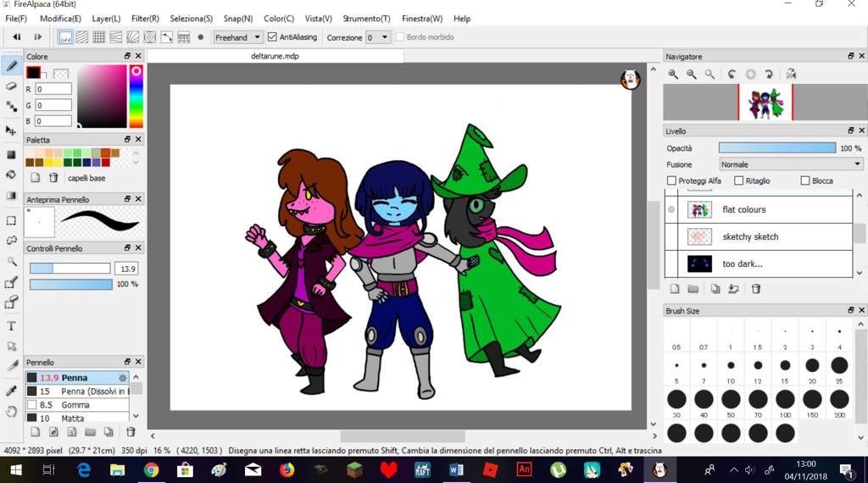
Task: Select the too dark... layer
Action: pyautogui.click(x=759, y=264)
